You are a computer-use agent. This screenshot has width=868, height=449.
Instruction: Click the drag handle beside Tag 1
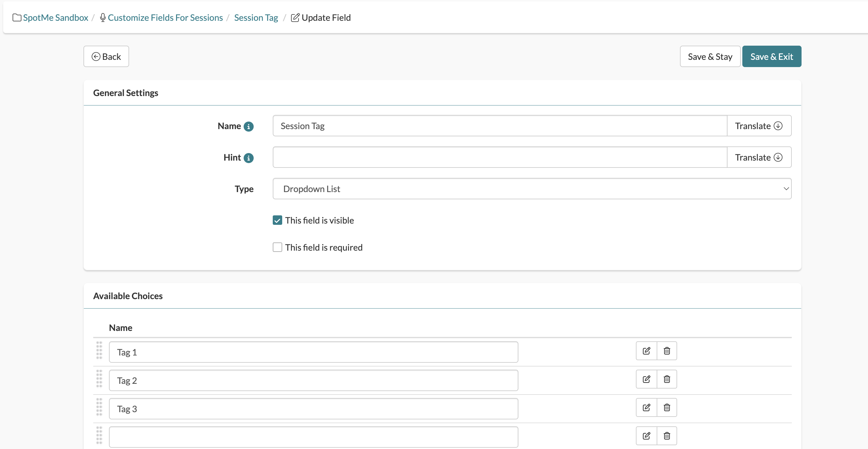[99, 351]
